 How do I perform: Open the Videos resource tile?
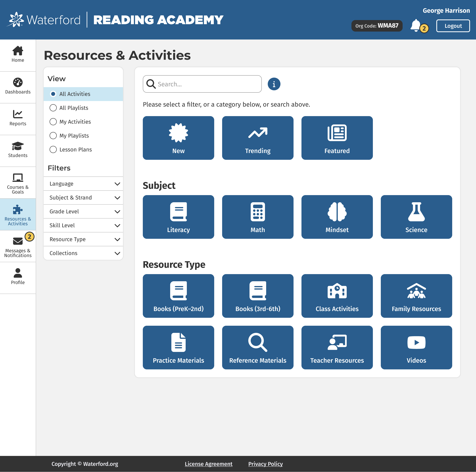coord(416,347)
